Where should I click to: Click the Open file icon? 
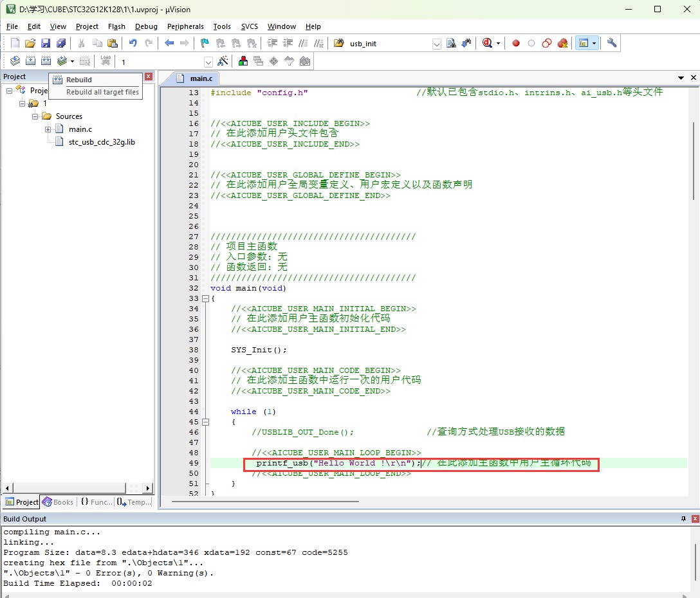[x=30, y=43]
